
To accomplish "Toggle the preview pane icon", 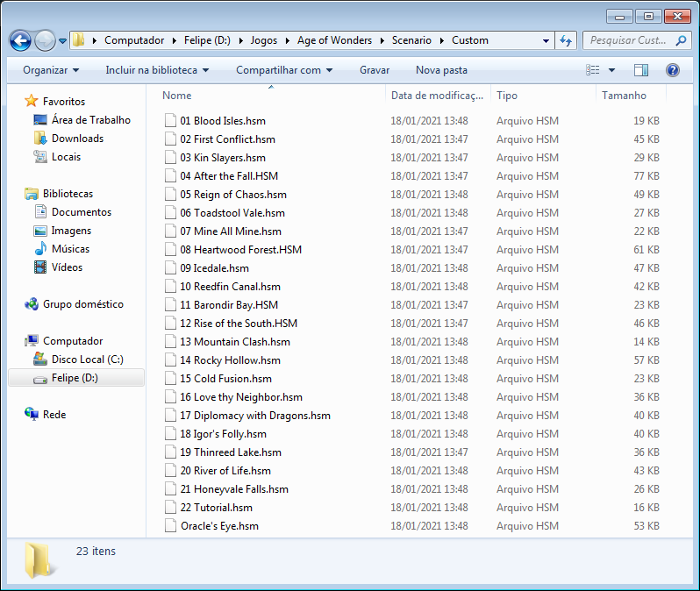I will (x=641, y=70).
